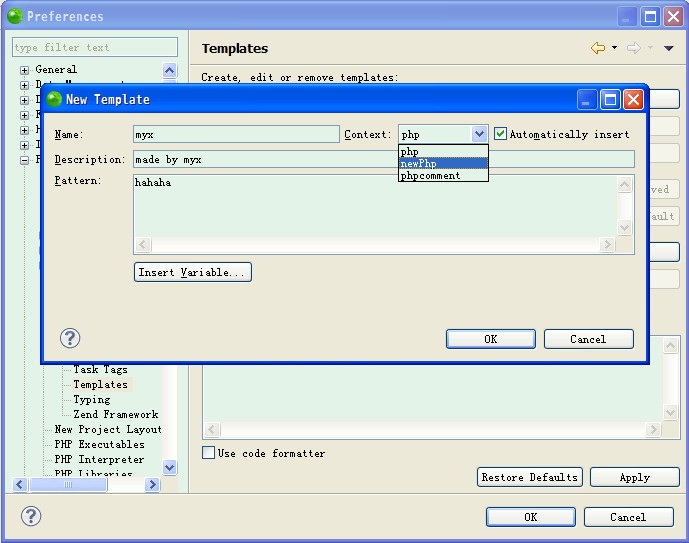The width and height of the screenshot is (689, 543).
Task: Click the Insert Variable button
Action: tap(192, 272)
